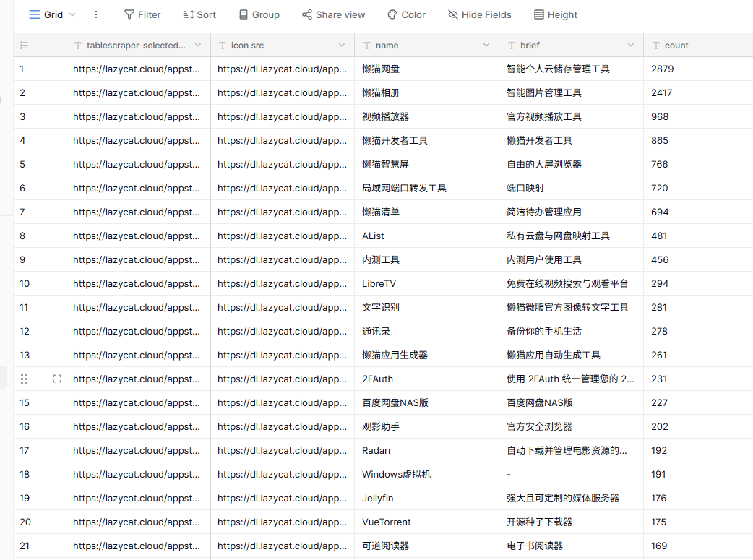Screen dimensions: 753x560
Task: Select the name cell 'Radarr'
Action: click(x=427, y=450)
